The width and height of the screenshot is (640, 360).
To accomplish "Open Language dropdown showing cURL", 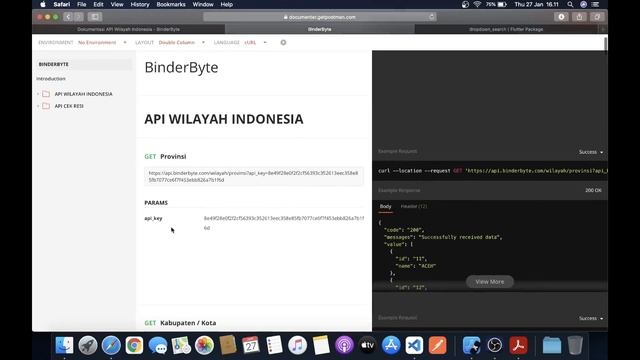I will [x=256, y=42].
